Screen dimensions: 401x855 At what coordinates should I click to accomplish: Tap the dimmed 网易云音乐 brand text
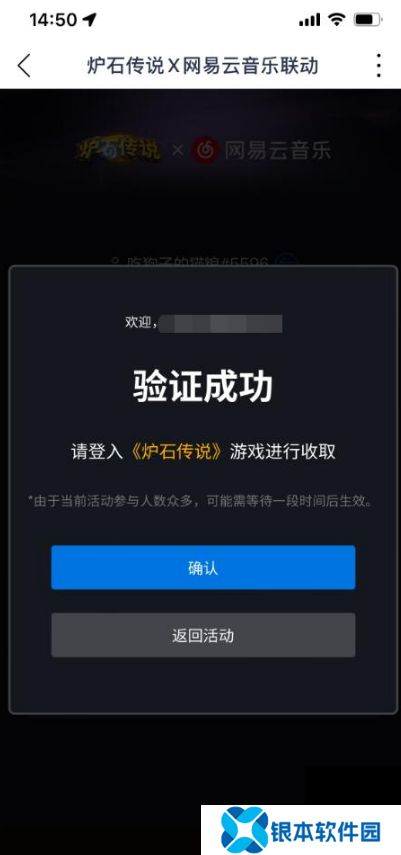coord(277,150)
